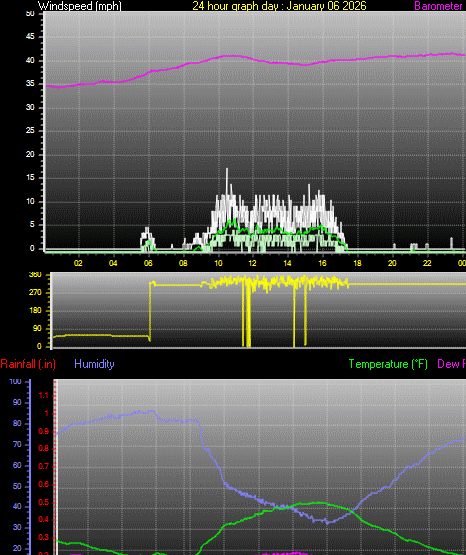Click the 0.7 rainfall axis value
The width and height of the screenshot is (466, 555).
pyautogui.click(x=44, y=467)
